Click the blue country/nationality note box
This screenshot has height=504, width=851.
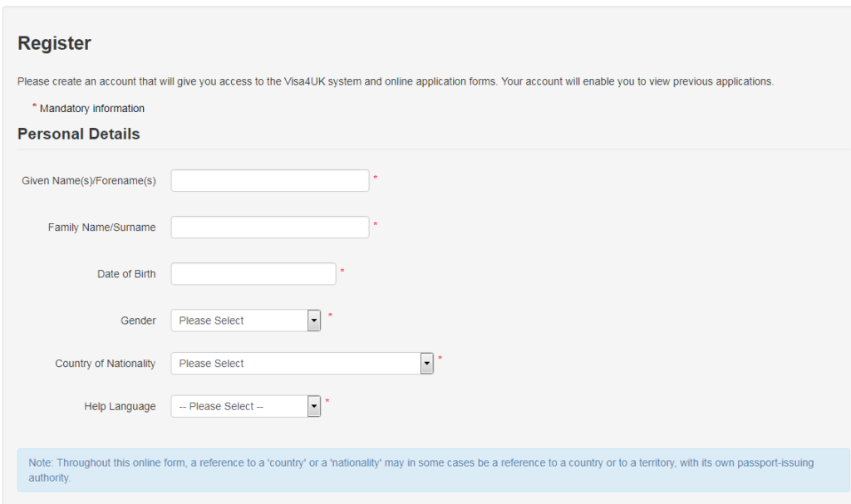pos(432,470)
